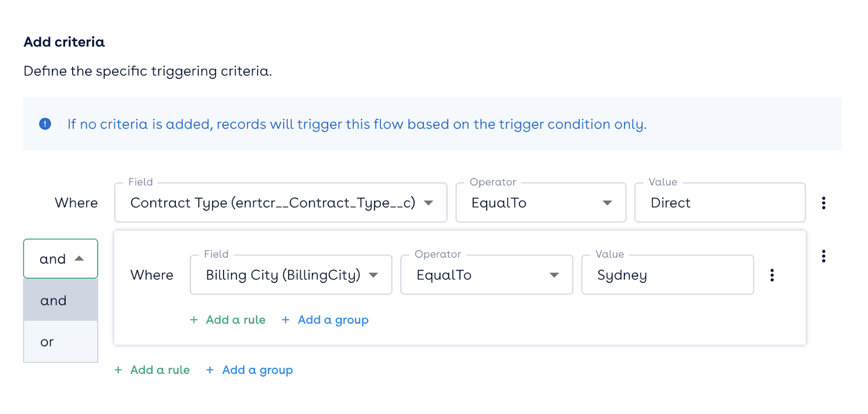Click plus icon beside bottom Add a group

pyautogui.click(x=210, y=370)
